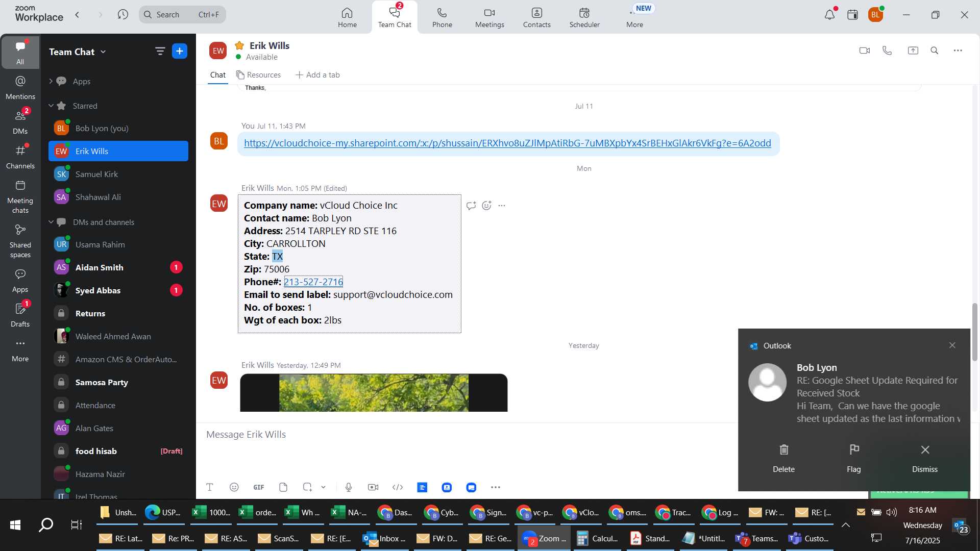Open the Team Chat dropdown
This screenshot has height=551, width=980.
pos(103,52)
